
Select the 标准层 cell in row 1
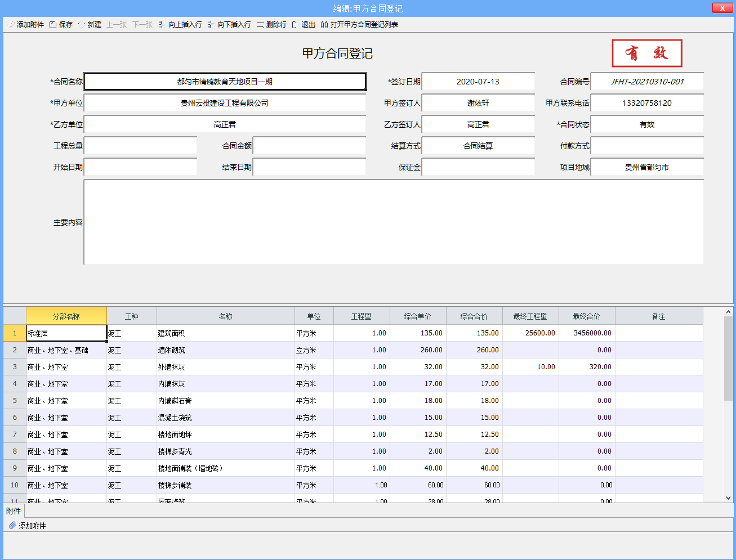(x=66, y=333)
